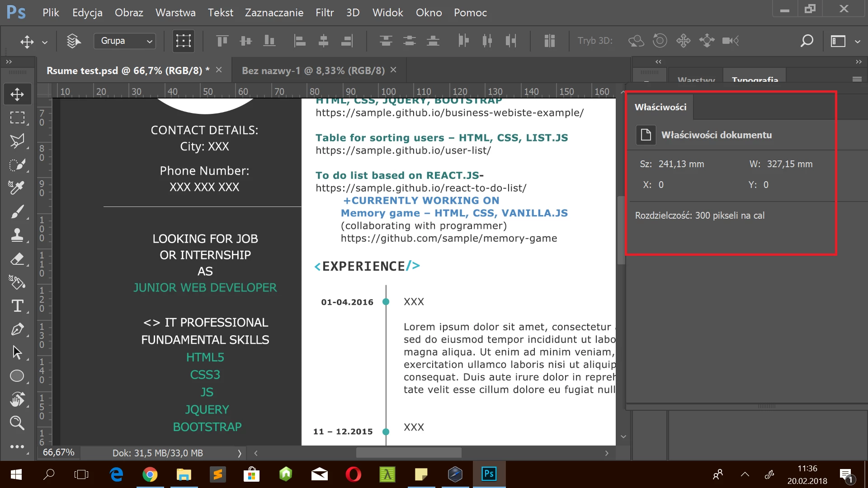This screenshot has height=488, width=868.
Task: Click the horizontal scrollbar thumb
Action: click(x=409, y=453)
